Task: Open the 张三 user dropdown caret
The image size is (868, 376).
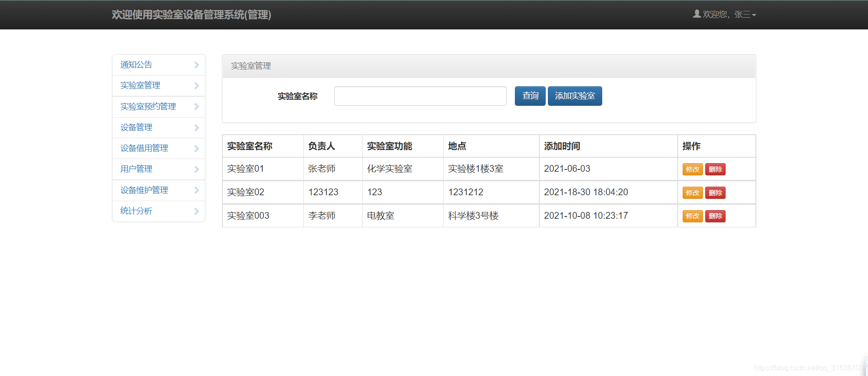Action: click(754, 15)
